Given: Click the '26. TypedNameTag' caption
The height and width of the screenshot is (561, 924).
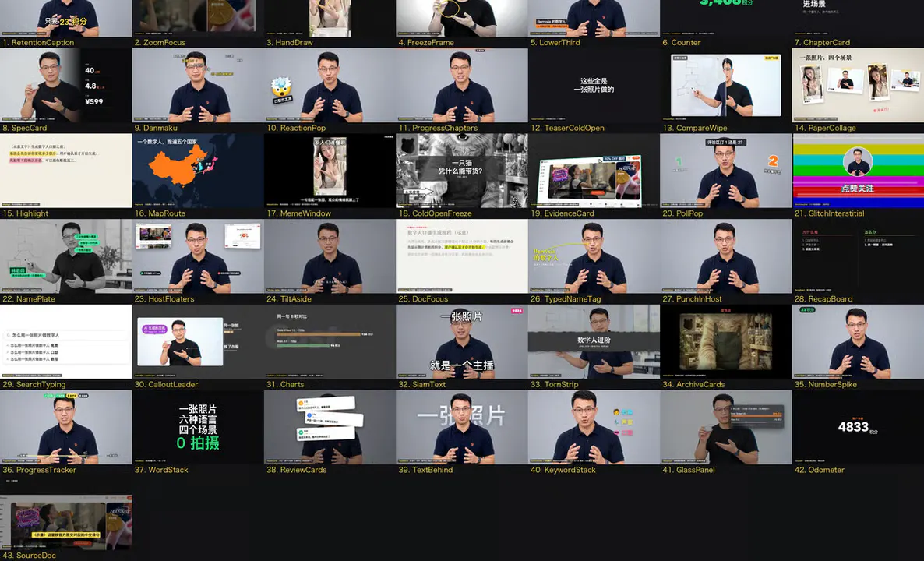Looking at the screenshot, I should click(x=565, y=298).
